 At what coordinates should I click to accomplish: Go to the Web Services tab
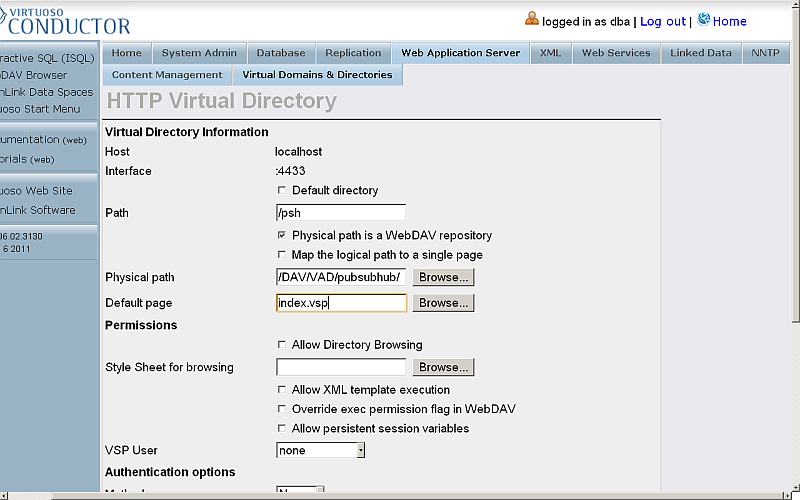(x=616, y=53)
